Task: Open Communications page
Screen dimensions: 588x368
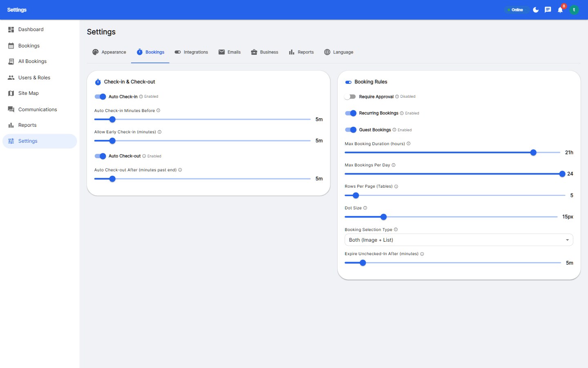Action: click(40, 110)
